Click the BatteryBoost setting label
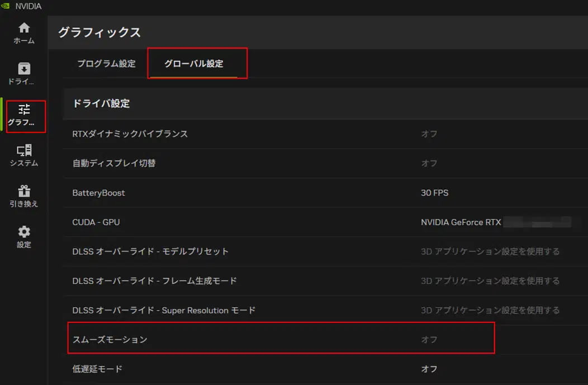The height and width of the screenshot is (385, 588). [x=98, y=193]
